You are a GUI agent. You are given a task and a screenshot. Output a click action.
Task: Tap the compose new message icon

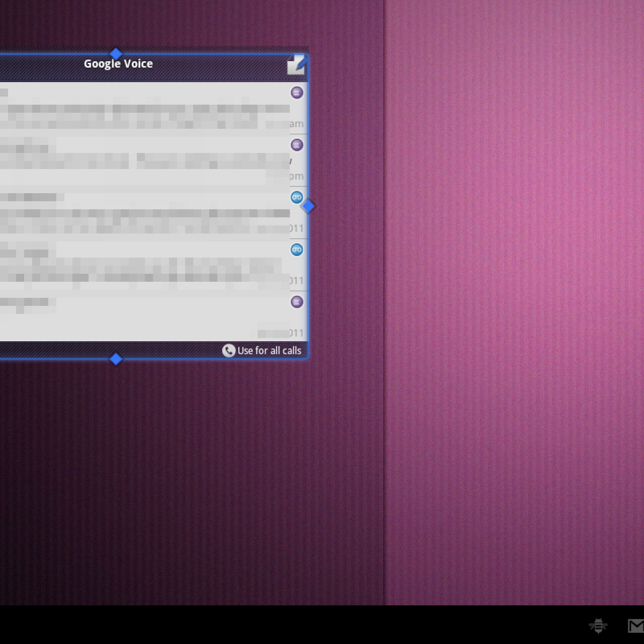[295, 64]
